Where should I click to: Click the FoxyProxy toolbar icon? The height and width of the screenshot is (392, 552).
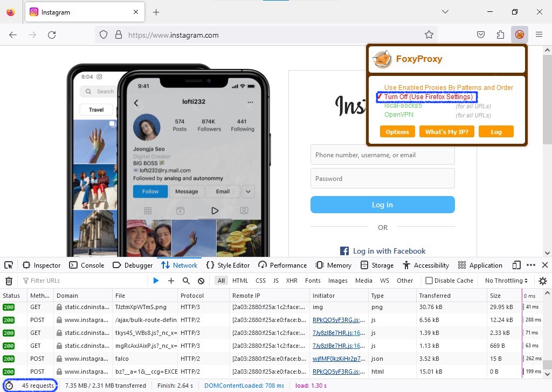click(519, 34)
